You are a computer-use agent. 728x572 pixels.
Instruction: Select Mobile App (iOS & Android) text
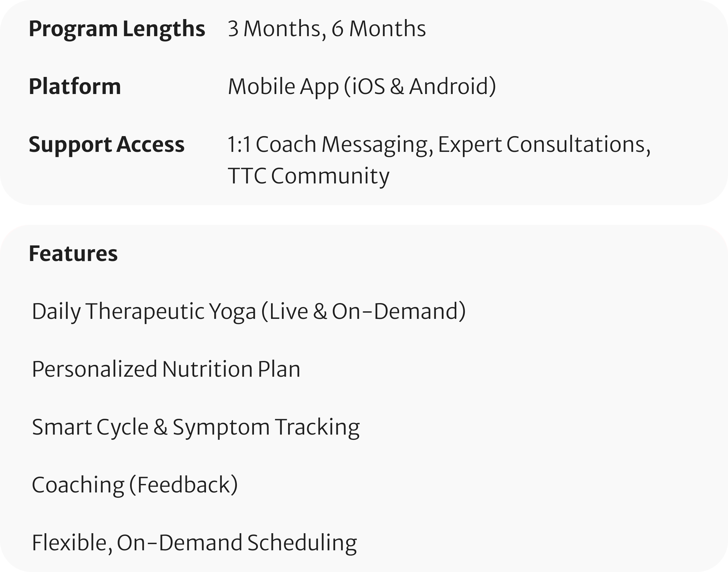coord(361,87)
